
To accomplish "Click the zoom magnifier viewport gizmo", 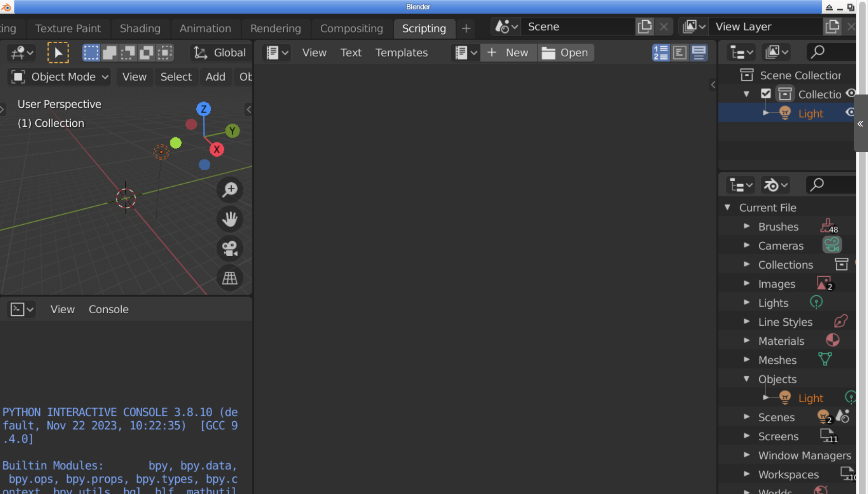I will pos(230,189).
